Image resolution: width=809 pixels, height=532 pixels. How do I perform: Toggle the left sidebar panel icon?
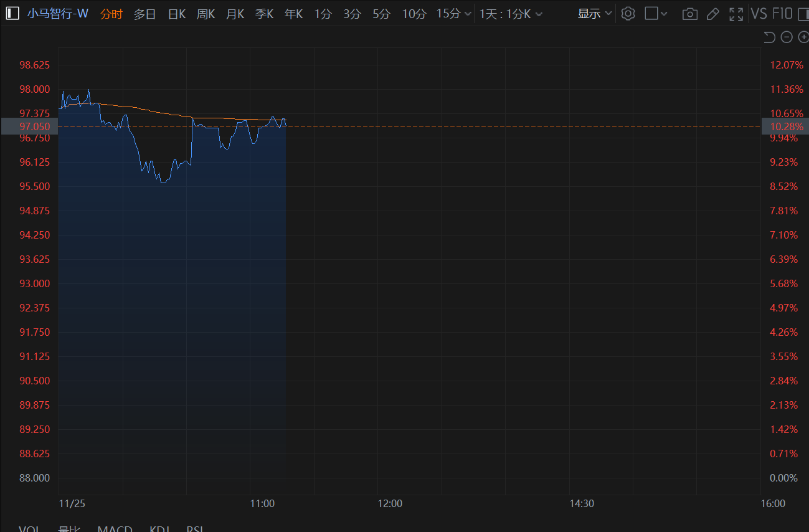12,14
